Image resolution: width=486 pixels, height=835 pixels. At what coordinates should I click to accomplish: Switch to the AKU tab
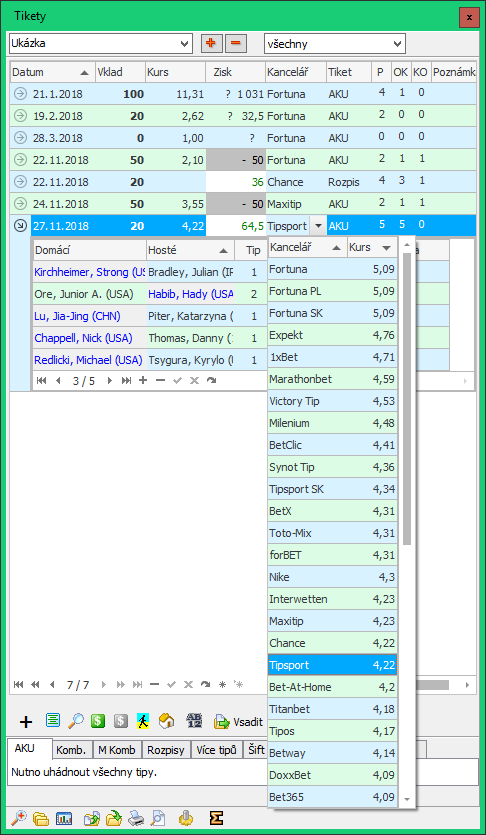click(x=30, y=748)
